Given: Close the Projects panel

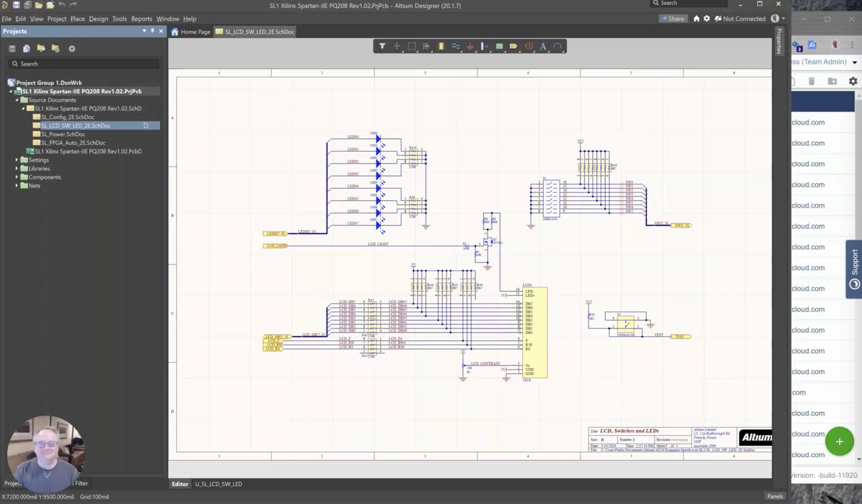Looking at the screenshot, I should coord(161,31).
